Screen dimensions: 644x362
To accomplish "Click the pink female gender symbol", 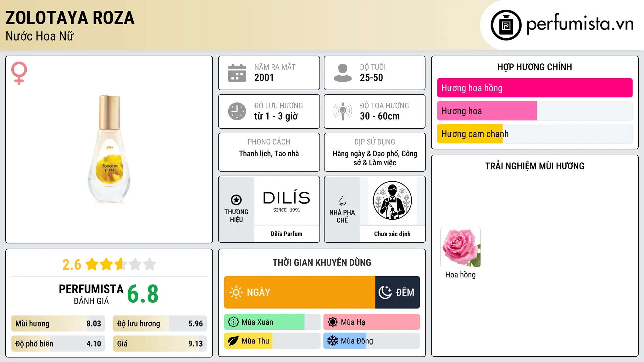I will click(x=19, y=73).
